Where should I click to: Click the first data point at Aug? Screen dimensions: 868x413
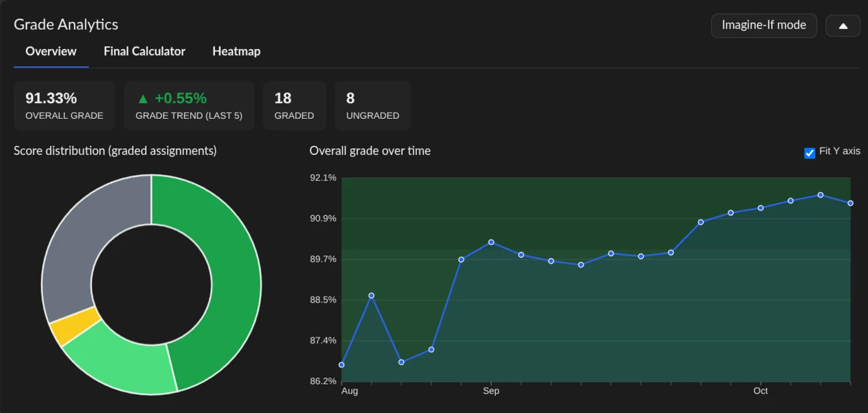point(342,365)
